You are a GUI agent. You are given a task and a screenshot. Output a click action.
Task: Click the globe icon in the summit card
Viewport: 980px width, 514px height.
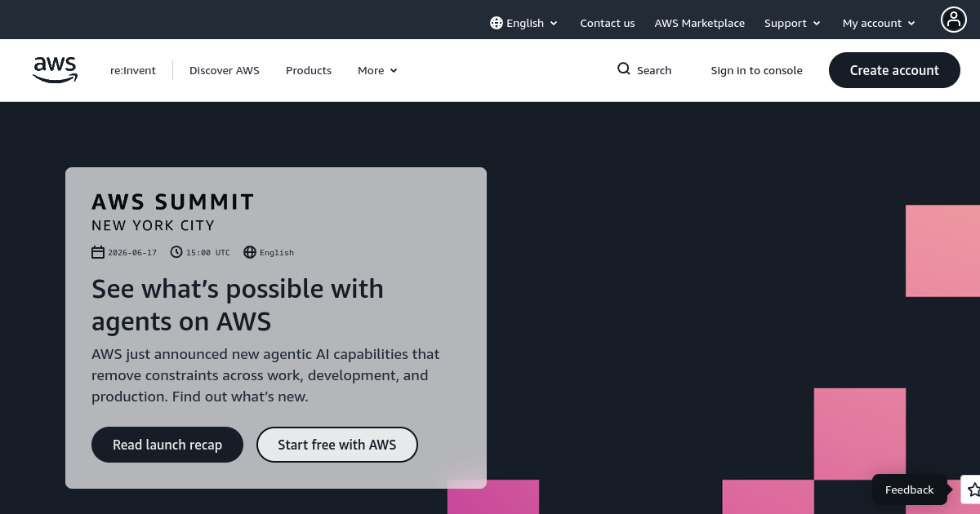pyautogui.click(x=250, y=252)
